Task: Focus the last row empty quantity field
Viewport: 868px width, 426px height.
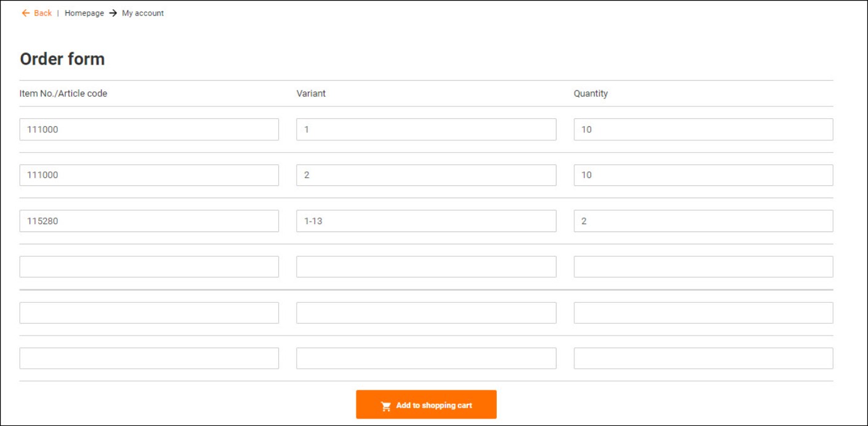Action: point(703,358)
